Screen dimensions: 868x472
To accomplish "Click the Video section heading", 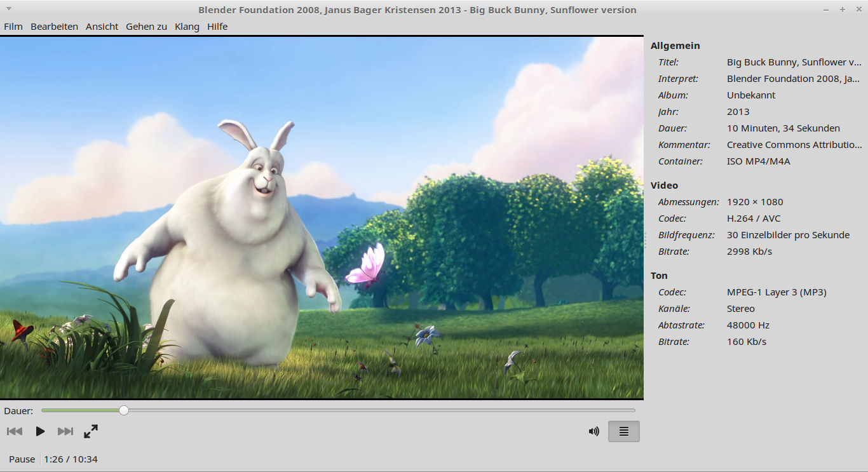I will tap(664, 185).
